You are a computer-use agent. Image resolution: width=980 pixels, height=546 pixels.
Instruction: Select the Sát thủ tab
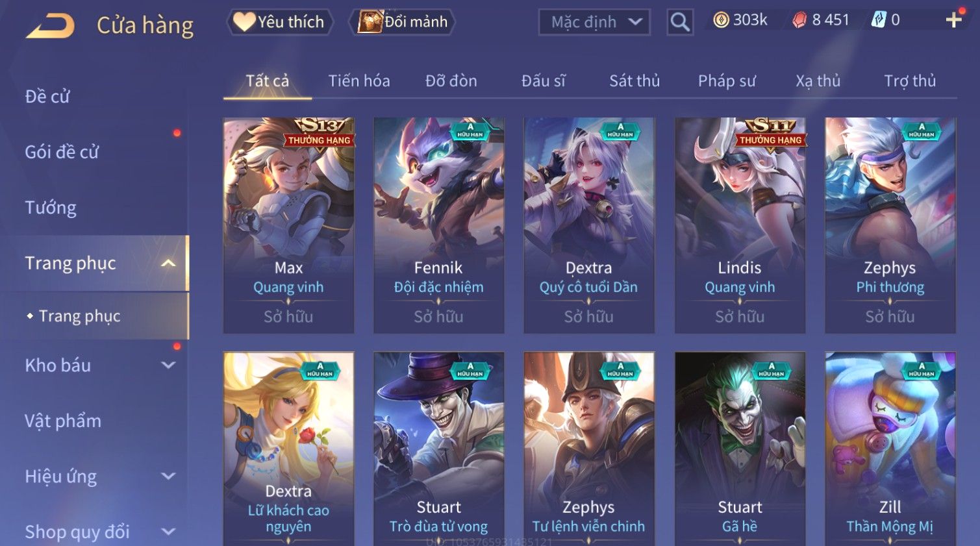tap(634, 81)
